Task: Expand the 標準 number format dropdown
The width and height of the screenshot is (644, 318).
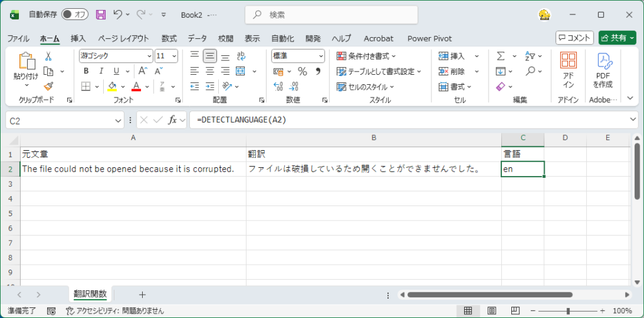Action: 298,56
